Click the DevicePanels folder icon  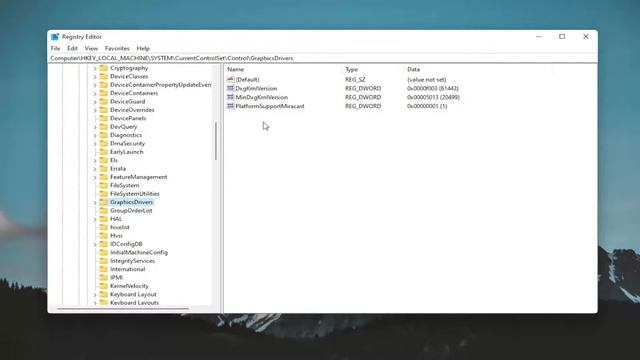tap(104, 118)
